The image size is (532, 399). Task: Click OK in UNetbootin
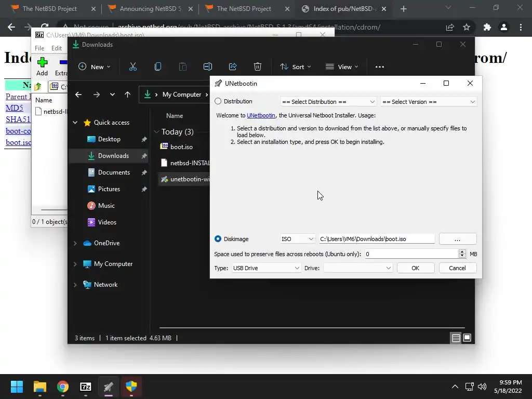point(416,268)
